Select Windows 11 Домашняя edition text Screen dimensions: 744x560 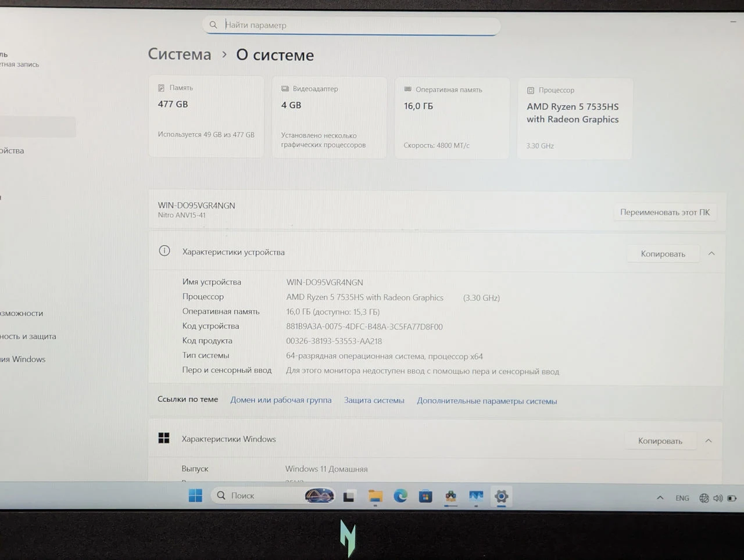(x=327, y=469)
